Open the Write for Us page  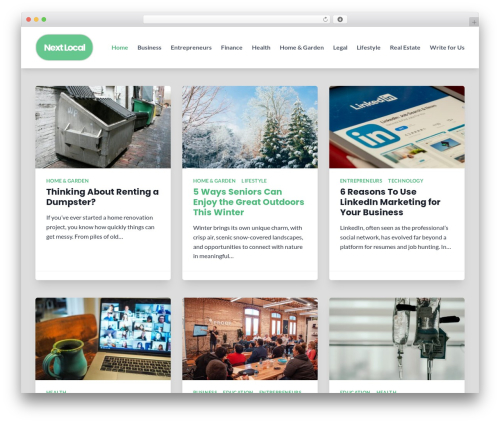(447, 48)
